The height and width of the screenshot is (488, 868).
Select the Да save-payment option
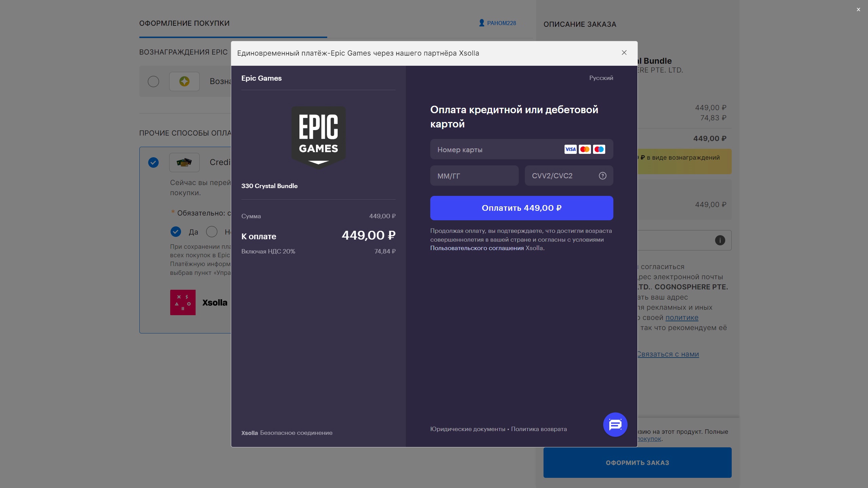176,232
